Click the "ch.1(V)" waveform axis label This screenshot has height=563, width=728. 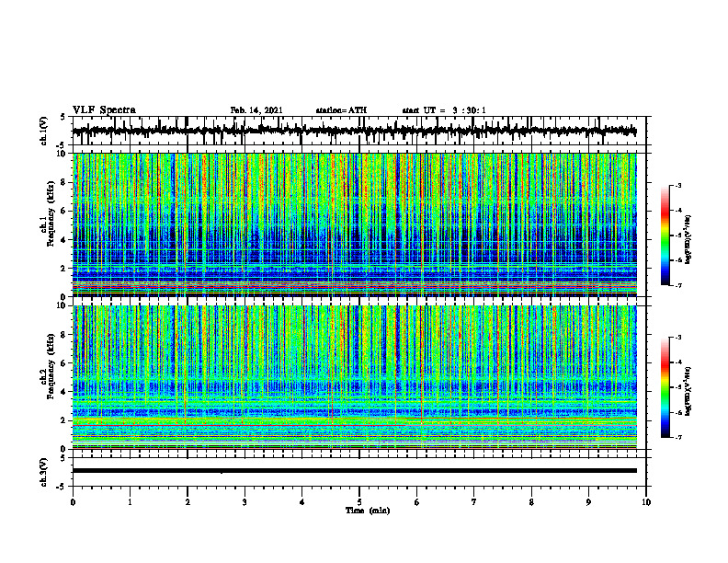pyautogui.click(x=44, y=131)
